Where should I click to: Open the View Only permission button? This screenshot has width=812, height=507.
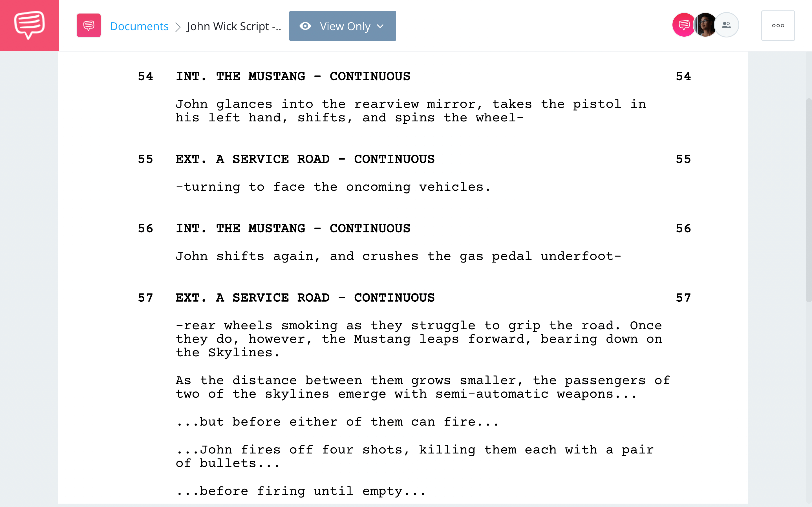tap(341, 26)
